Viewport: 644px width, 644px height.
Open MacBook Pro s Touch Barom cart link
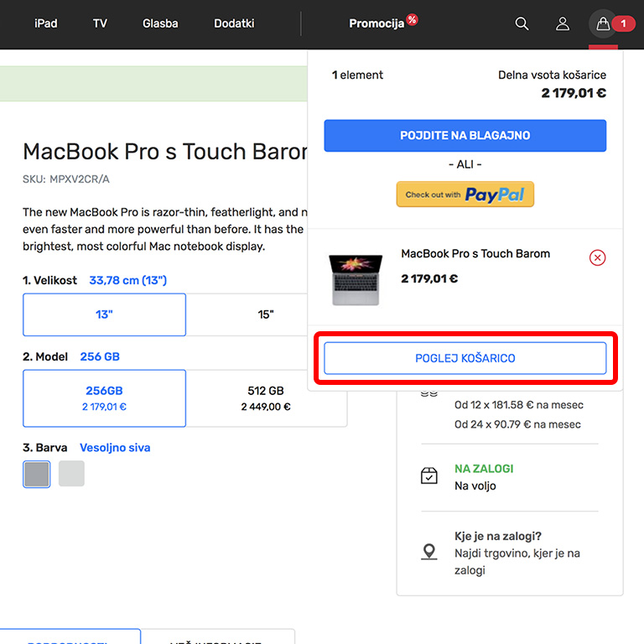coord(475,254)
